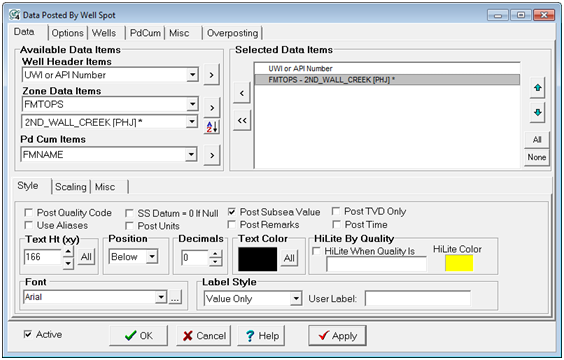Add Well Header item with the right arrow
The image size is (564, 360).
[x=212, y=75]
